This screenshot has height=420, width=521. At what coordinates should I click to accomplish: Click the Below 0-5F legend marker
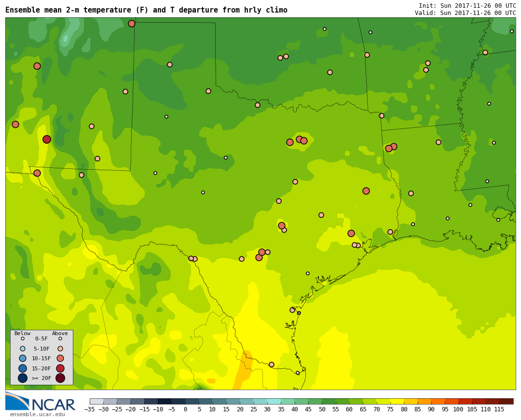pyautogui.click(x=23, y=339)
